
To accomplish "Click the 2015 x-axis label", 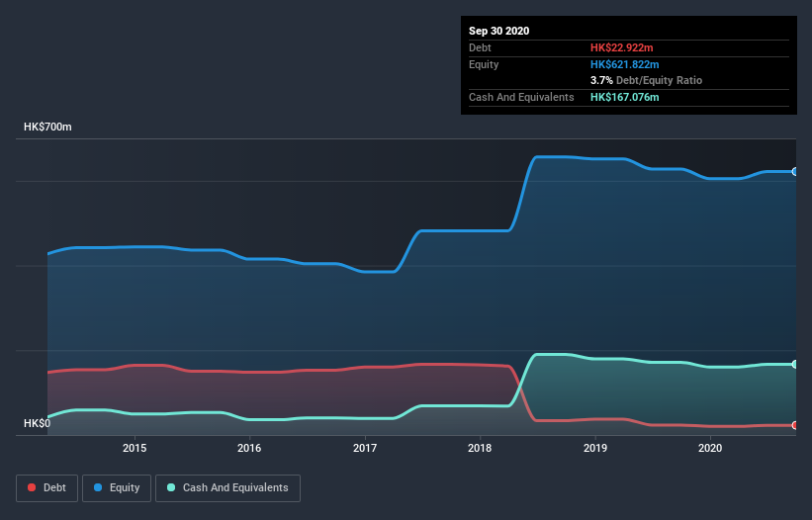I will 135,448.
